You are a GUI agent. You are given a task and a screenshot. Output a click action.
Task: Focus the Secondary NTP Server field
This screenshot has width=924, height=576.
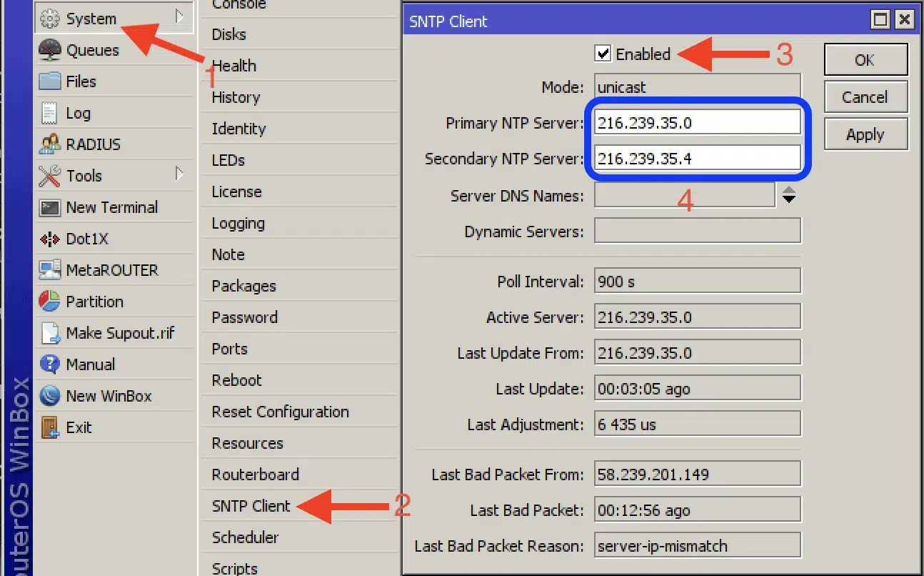(x=697, y=159)
